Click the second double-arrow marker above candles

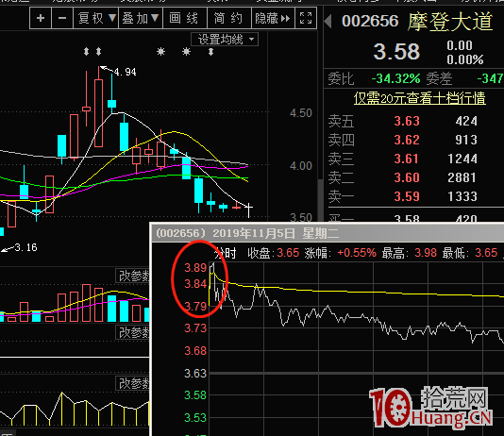99,51
